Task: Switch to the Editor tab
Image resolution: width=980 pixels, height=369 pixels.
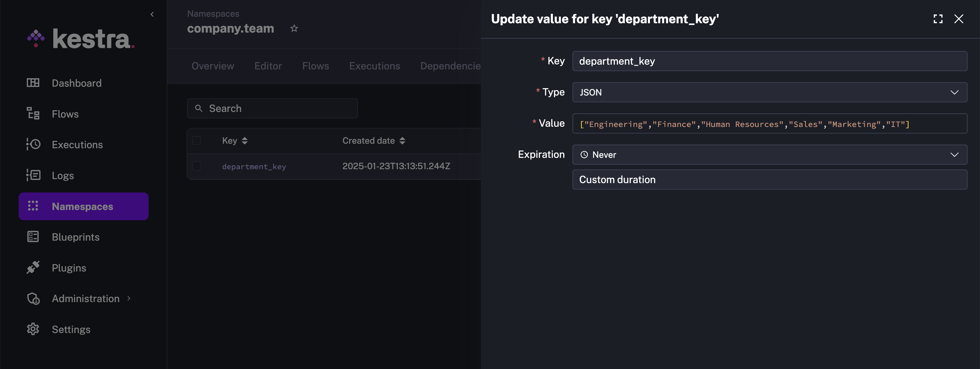Action: (268, 66)
